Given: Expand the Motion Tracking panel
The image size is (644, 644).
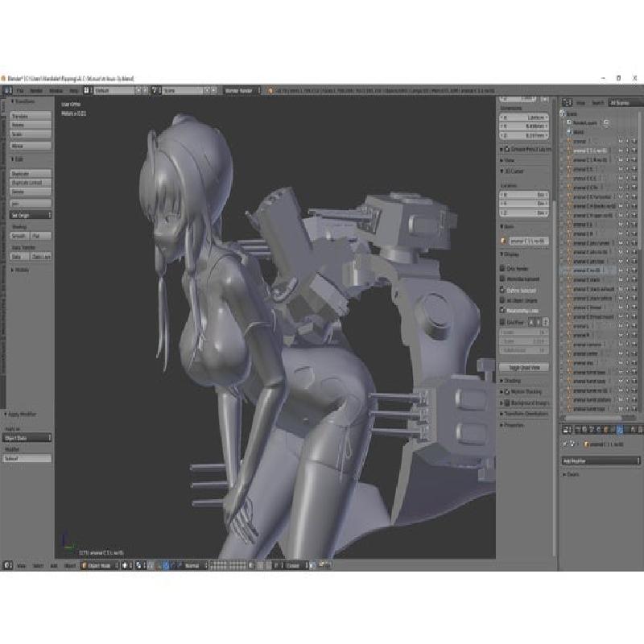Looking at the screenshot, I should tap(523, 391).
